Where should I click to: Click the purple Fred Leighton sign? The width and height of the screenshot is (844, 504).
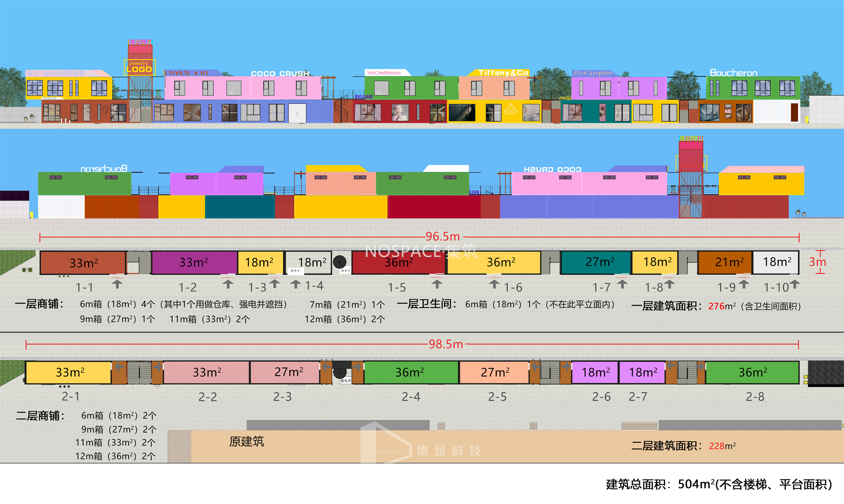click(x=593, y=73)
